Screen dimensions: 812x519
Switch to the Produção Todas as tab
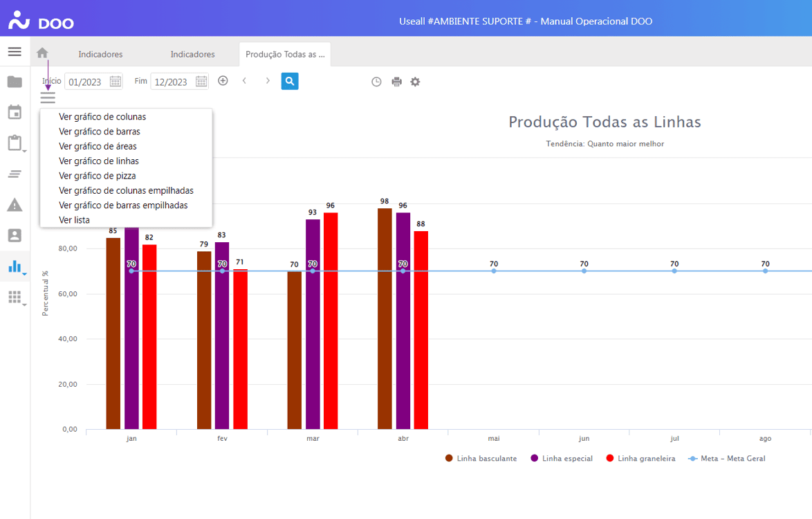[x=284, y=53]
